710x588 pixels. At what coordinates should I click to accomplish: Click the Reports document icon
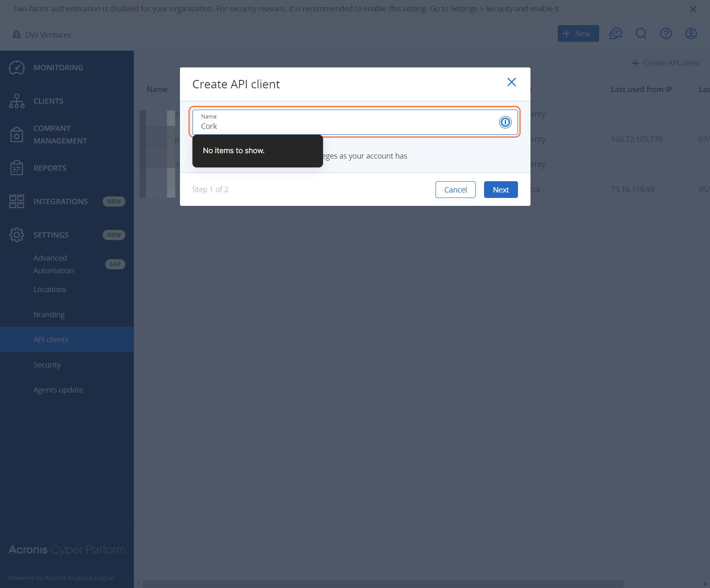(17, 168)
